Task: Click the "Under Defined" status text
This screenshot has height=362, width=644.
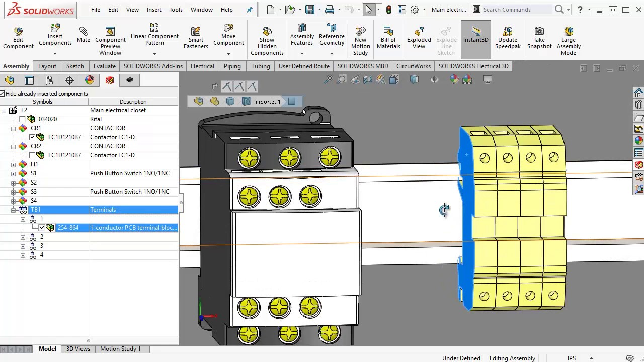Action: click(461, 358)
